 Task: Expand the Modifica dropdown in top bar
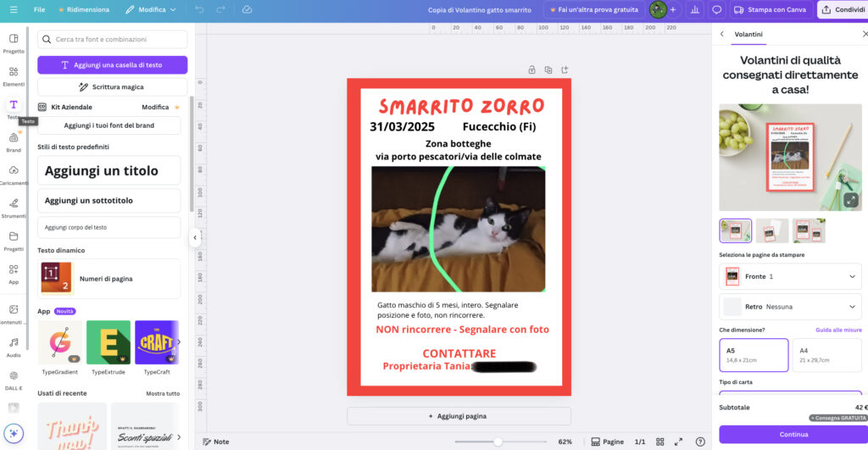click(x=151, y=9)
